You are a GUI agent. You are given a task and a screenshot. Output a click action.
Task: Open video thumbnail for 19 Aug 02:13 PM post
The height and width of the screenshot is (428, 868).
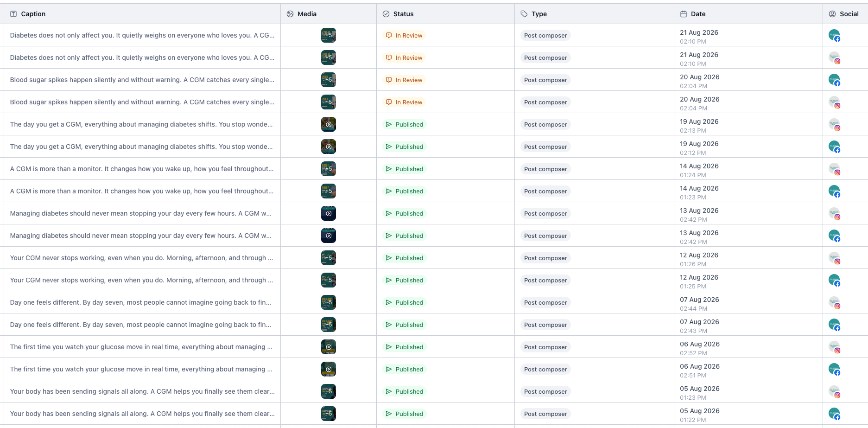[329, 124]
